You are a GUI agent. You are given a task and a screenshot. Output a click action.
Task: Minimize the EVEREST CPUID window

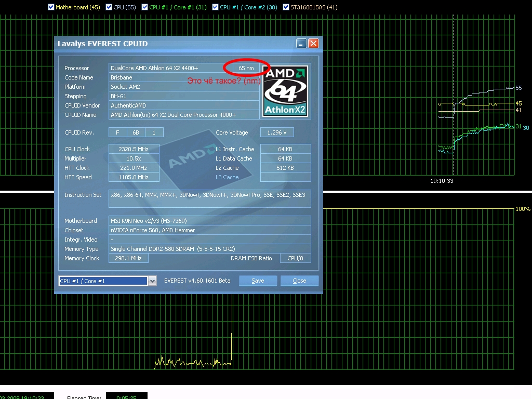tap(301, 44)
